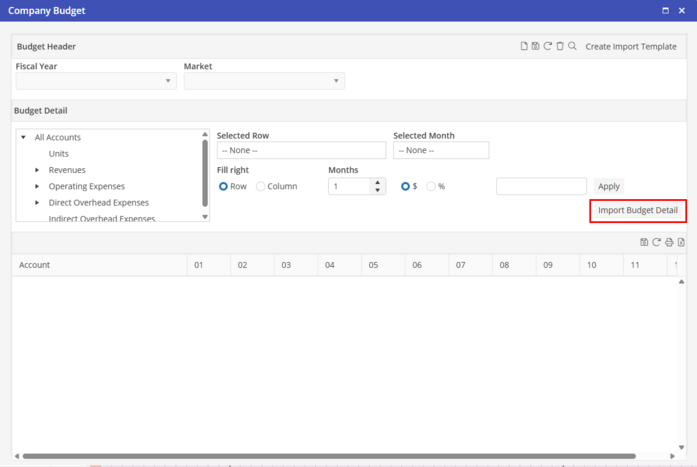Click the new document icon in Budget Header
Screen dimensions: 697x467
point(524,46)
